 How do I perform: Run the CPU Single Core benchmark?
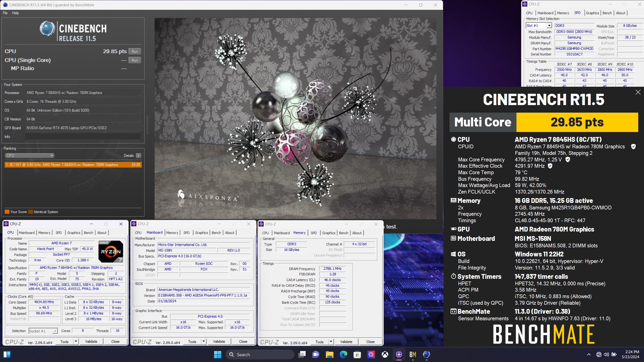135,60
